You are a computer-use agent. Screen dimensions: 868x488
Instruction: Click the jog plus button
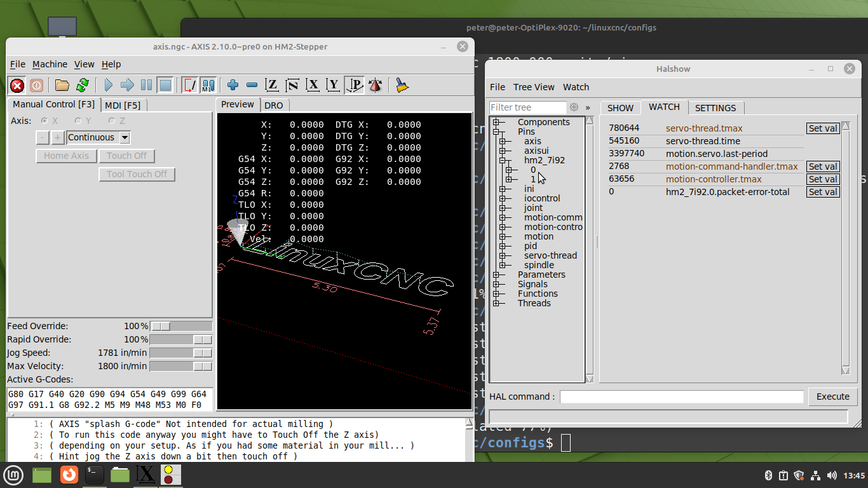[58, 137]
